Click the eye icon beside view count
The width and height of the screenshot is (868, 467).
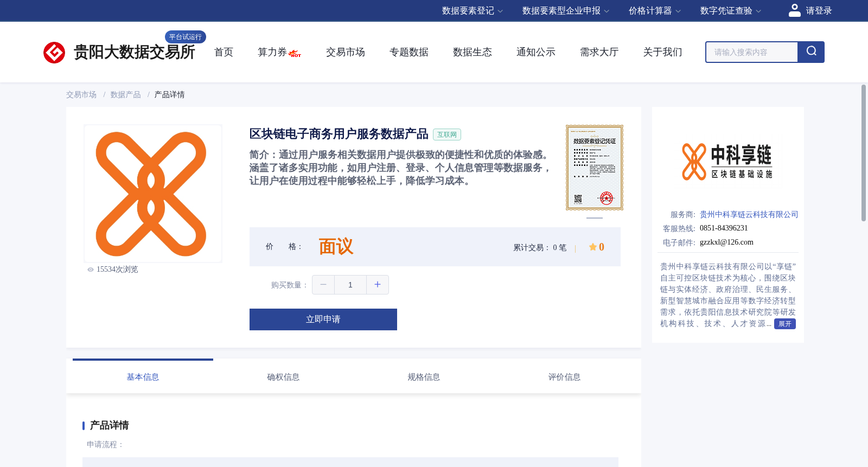pyautogui.click(x=91, y=270)
